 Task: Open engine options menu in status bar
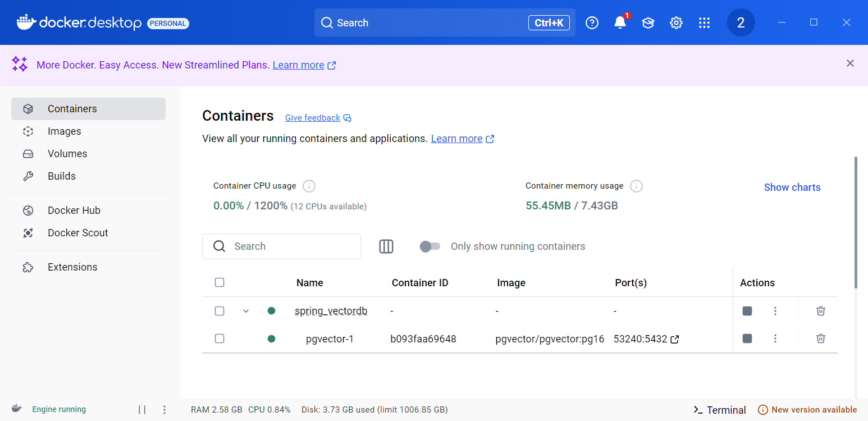click(x=165, y=410)
